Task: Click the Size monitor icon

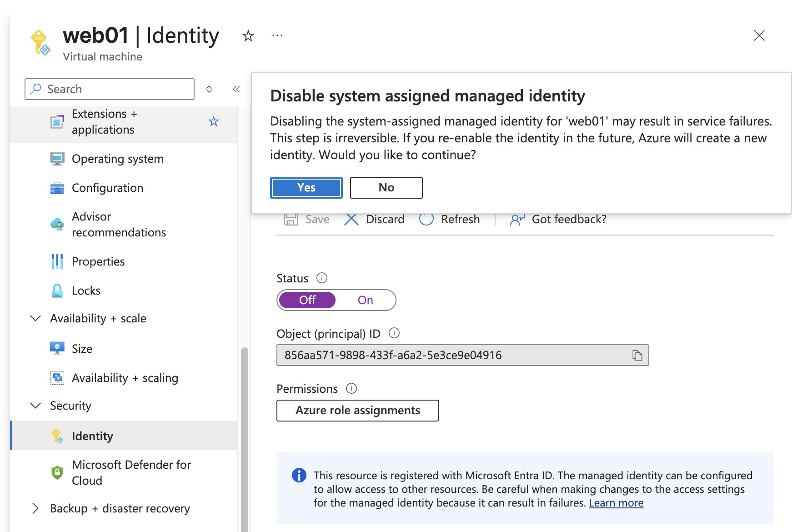Action: pos(57,348)
